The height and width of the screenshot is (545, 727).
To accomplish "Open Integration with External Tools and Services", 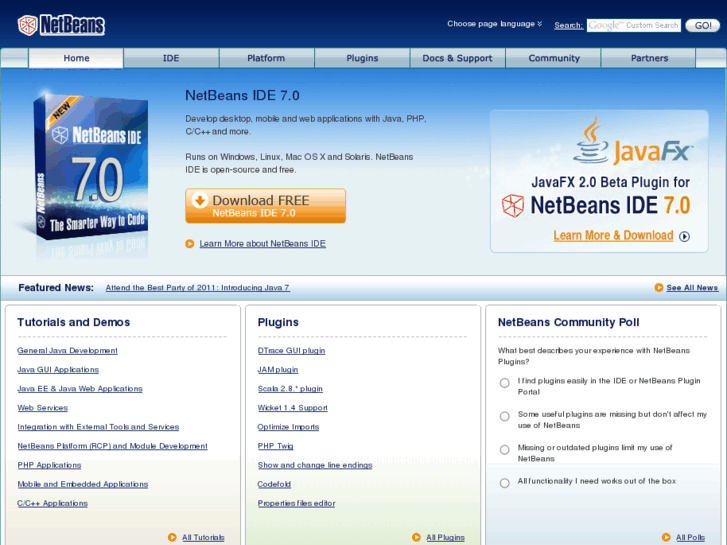I will coord(98,427).
